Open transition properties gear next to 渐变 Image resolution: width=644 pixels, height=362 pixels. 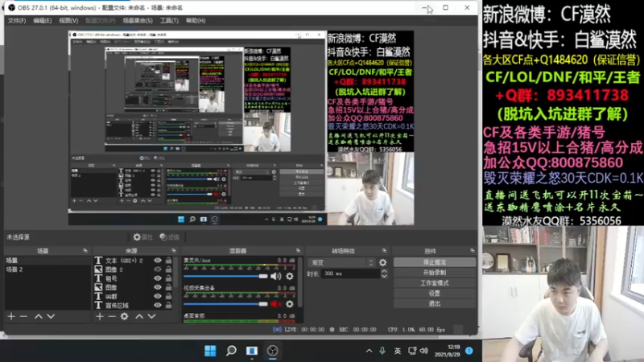(383, 262)
